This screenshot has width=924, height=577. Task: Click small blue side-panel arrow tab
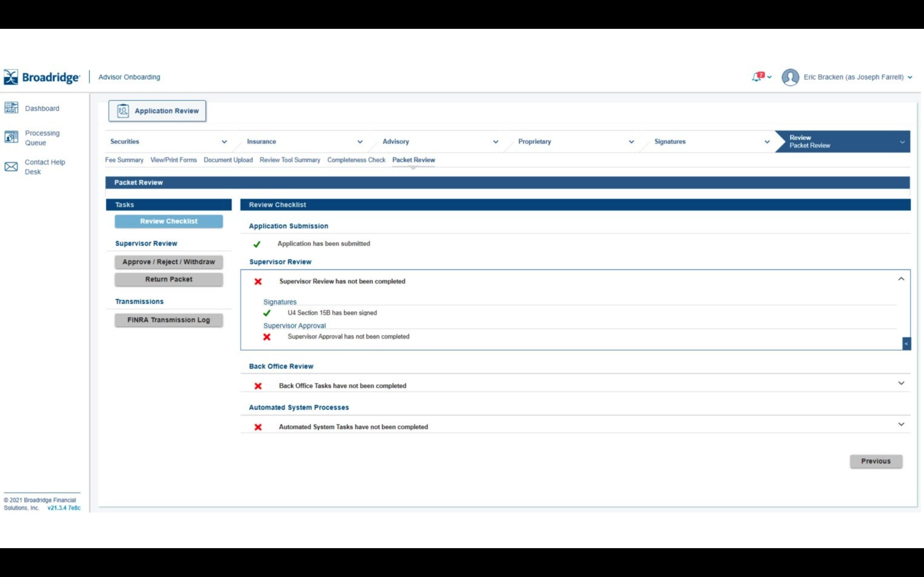(x=906, y=344)
